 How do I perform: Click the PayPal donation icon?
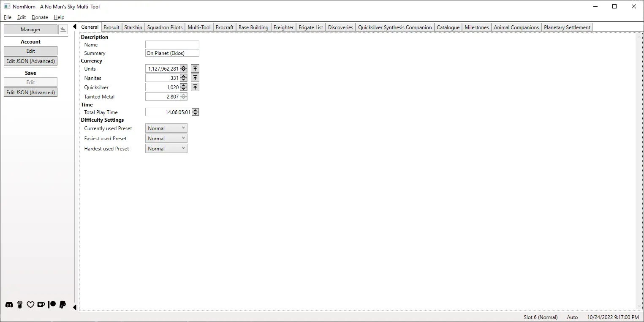62,305
